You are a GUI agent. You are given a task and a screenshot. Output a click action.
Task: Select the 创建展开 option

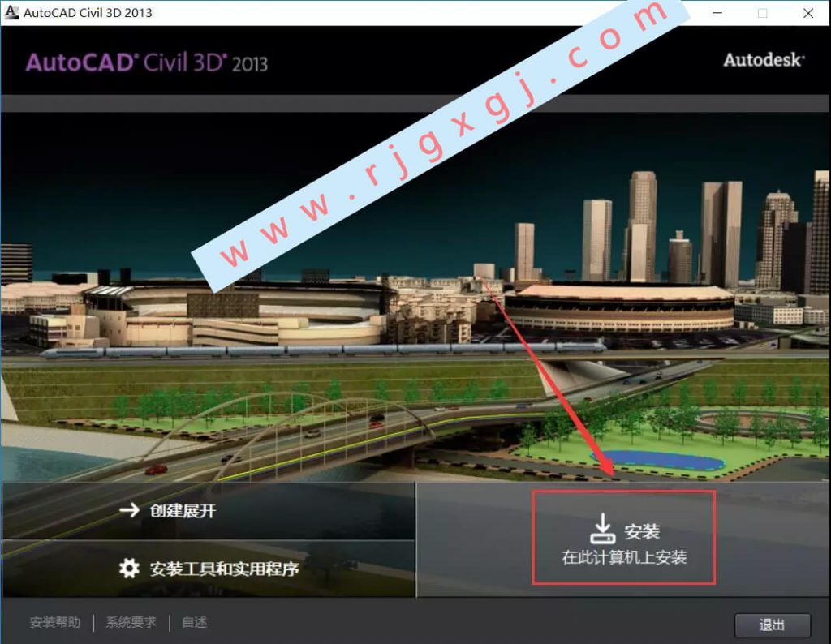point(209,510)
